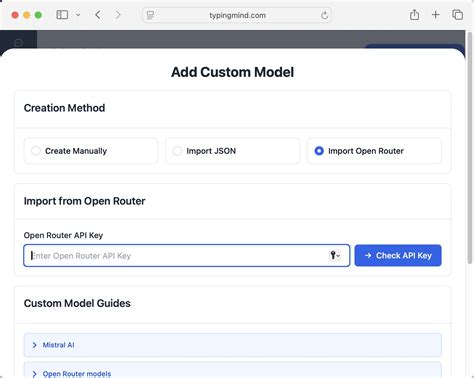This screenshot has width=474, height=378.
Task: Click the Open Router API Key label
Action: pyautogui.click(x=63, y=235)
